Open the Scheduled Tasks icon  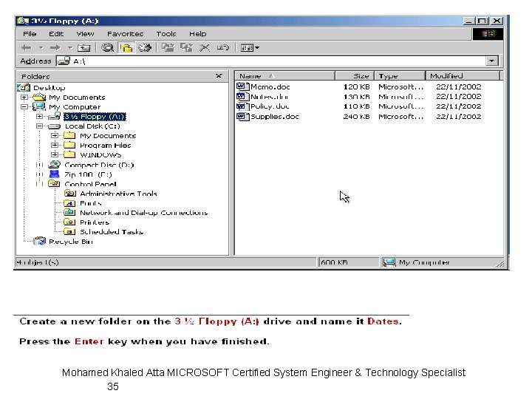(x=69, y=232)
